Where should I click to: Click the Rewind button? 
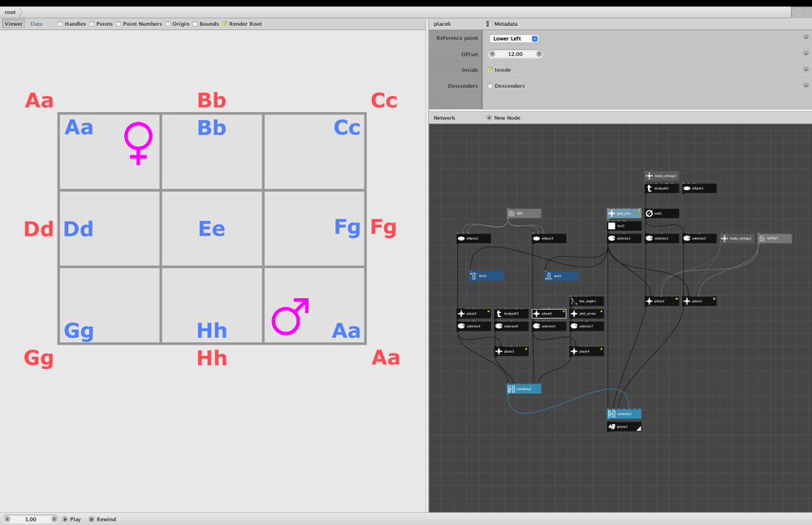click(x=102, y=518)
